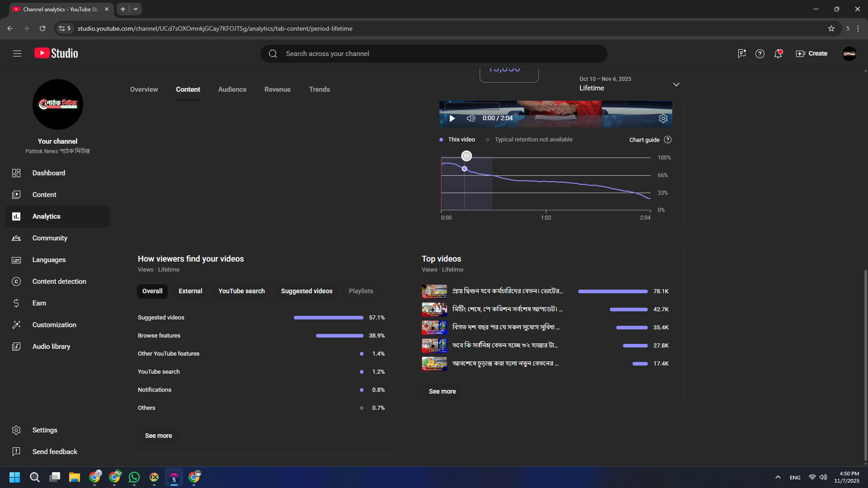Select the Overall traffic filter chip
This screenshot has height=488, width=868.
(x=152, y=291)
